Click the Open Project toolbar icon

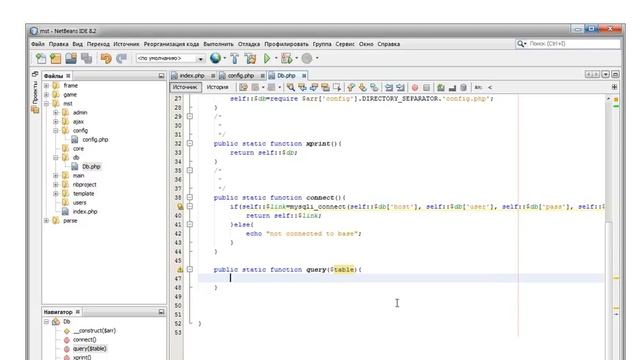coord(71,59)
